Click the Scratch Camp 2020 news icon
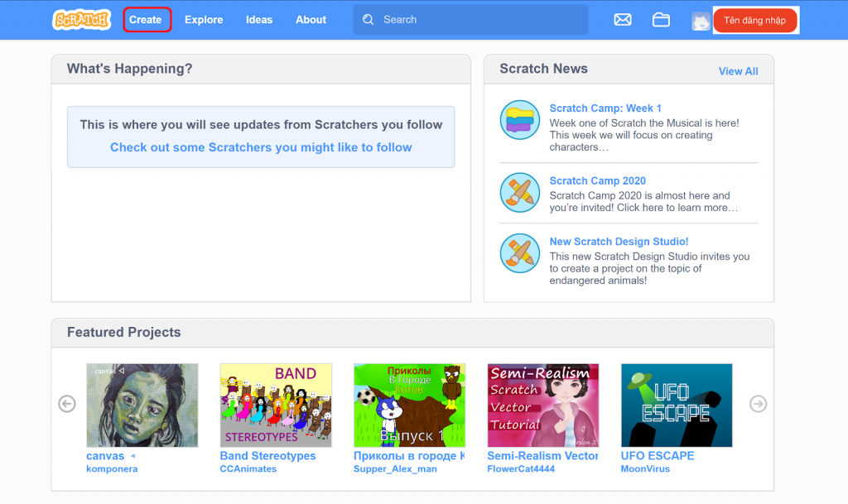Viewport: 848px width, 504px height. [x=520, y=192]
